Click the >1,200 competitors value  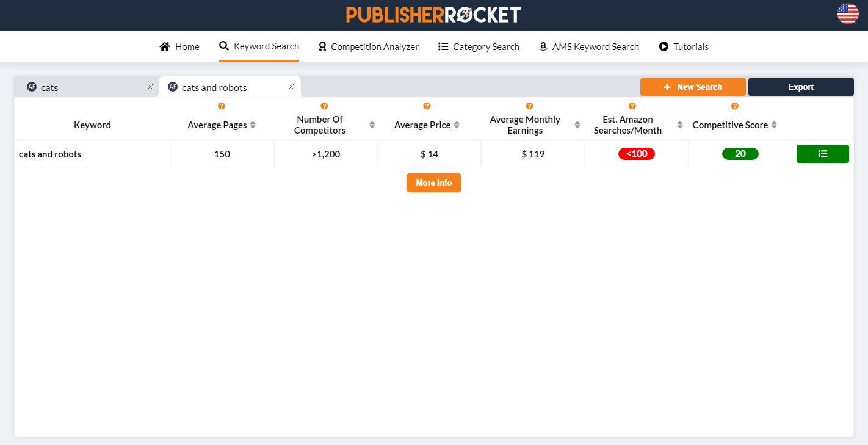click(x=326, y=154)
